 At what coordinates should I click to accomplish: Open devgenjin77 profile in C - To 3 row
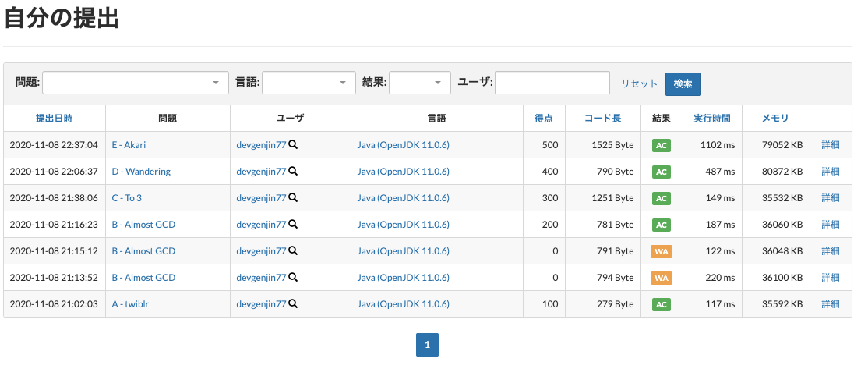(x=261, y=198)
